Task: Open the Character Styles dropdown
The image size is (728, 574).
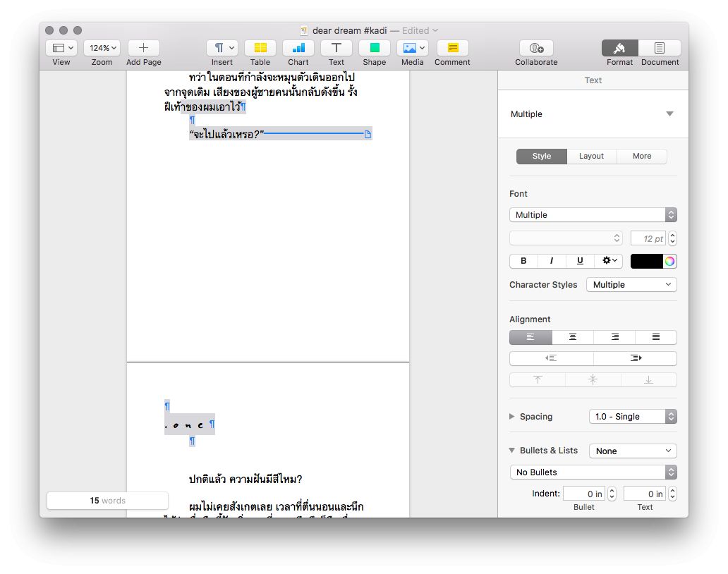Action: point(631,285)
